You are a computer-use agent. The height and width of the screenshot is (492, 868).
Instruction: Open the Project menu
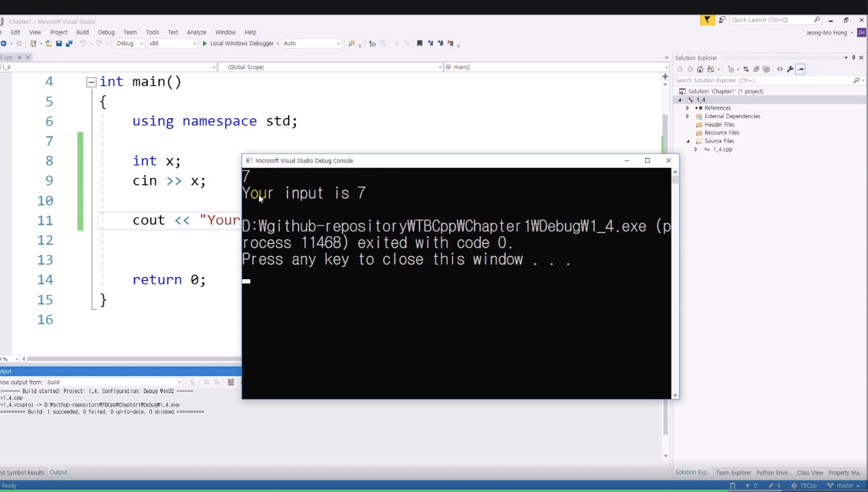(58, 33)
